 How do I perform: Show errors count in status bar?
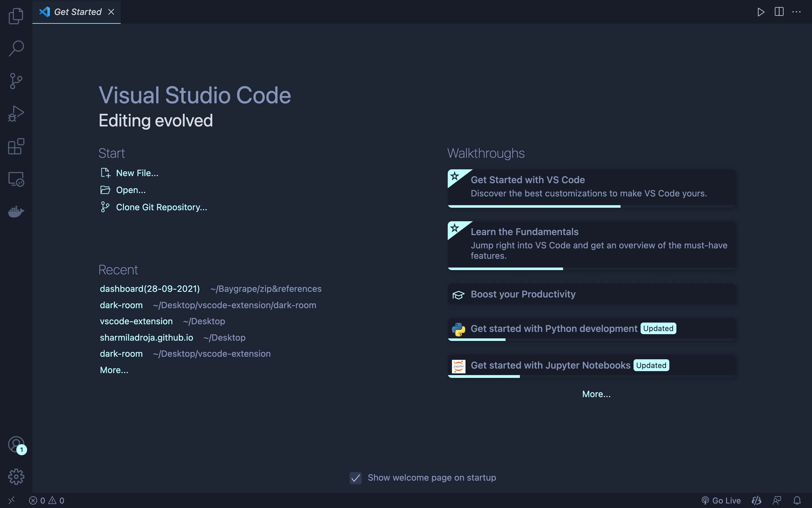point(37,501)
